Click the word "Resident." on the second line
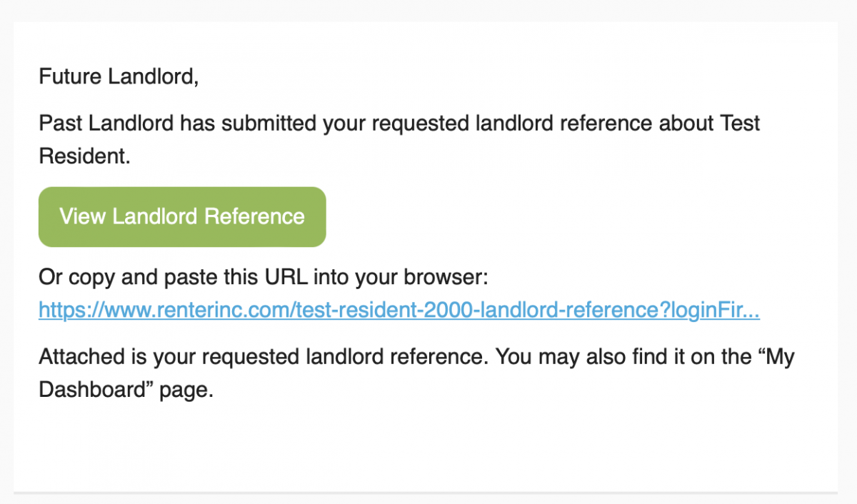857x504 pixels. (x=84, y=157)
